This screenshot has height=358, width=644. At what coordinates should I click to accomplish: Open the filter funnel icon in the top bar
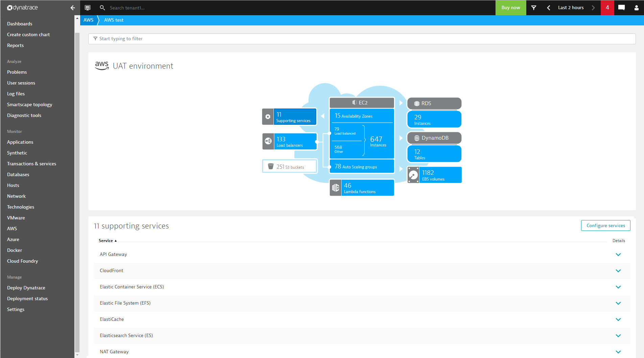[534, 7]
